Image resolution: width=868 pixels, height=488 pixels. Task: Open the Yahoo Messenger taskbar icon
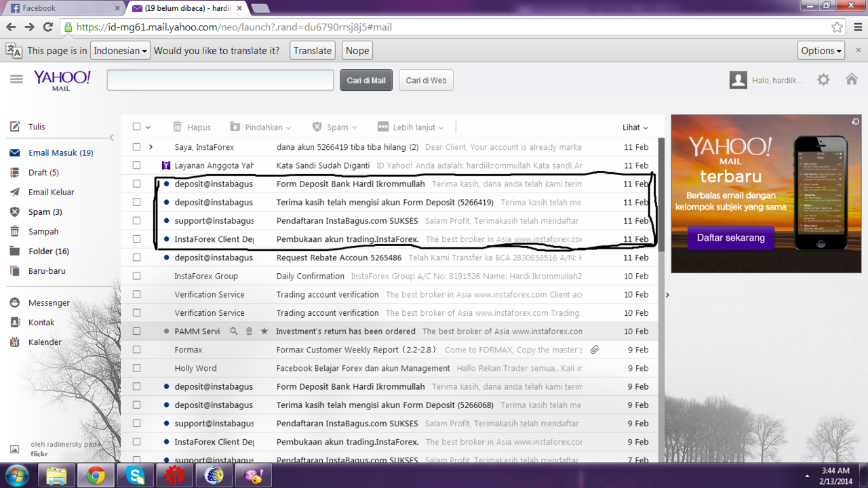tap(253, 476)
